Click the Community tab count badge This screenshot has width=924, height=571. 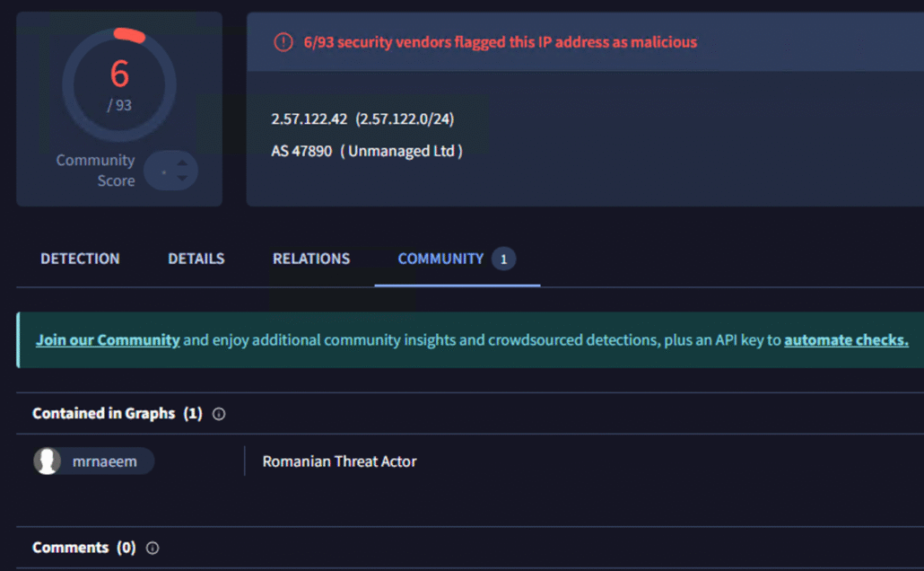pyautogui.click(x=503, y=259)
